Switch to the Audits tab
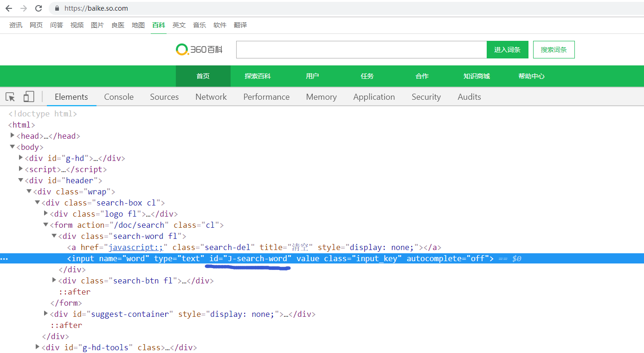The height and width of the screenshot is (353, 644). (x=470, y=97)
